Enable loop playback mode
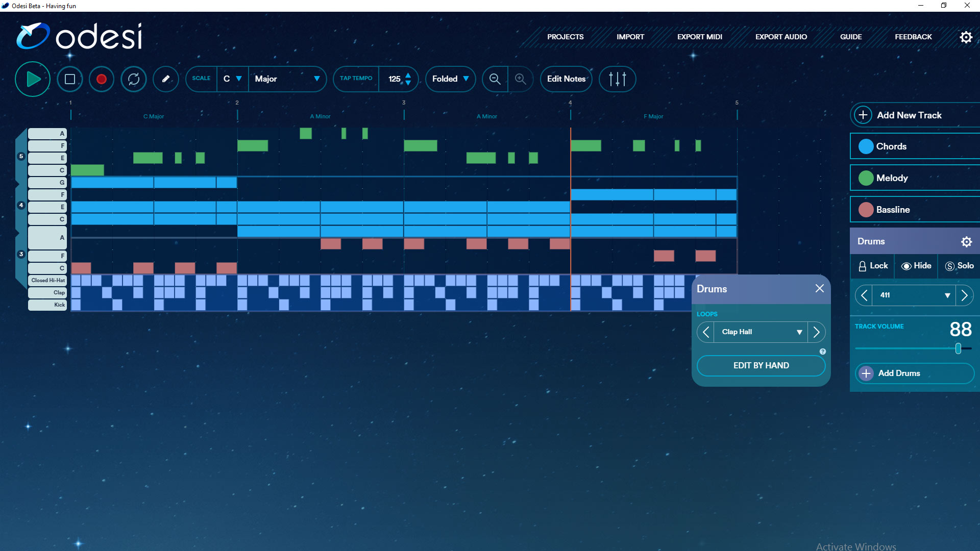The image size is (980, 551). (x=133, y=79)
